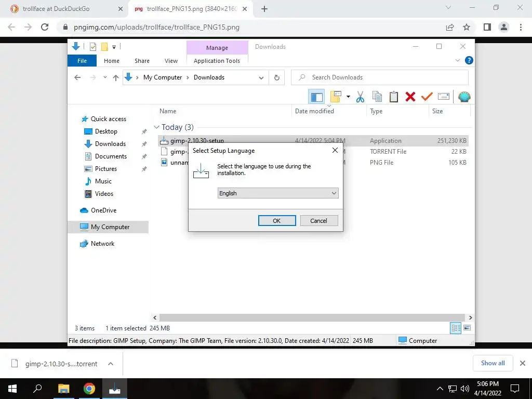
Task: Expand the ribbon with the chevron
Action: [x=457, y=60]
